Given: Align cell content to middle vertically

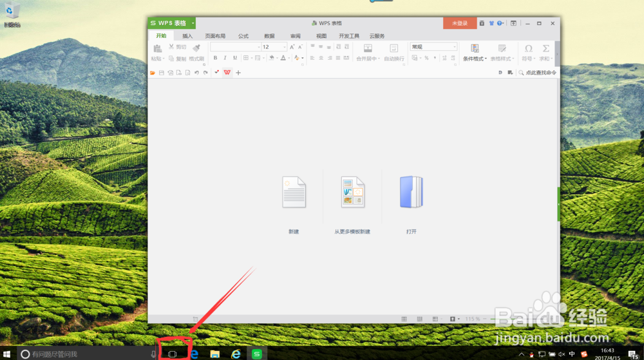Looking at the screenshot, I should (321, 47).
